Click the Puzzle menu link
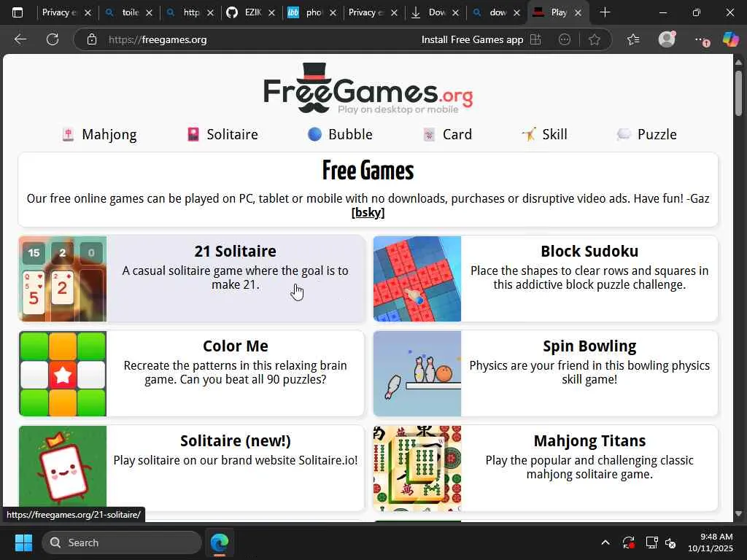This screenshot has height=560, width=747. (x=657, y=134)
